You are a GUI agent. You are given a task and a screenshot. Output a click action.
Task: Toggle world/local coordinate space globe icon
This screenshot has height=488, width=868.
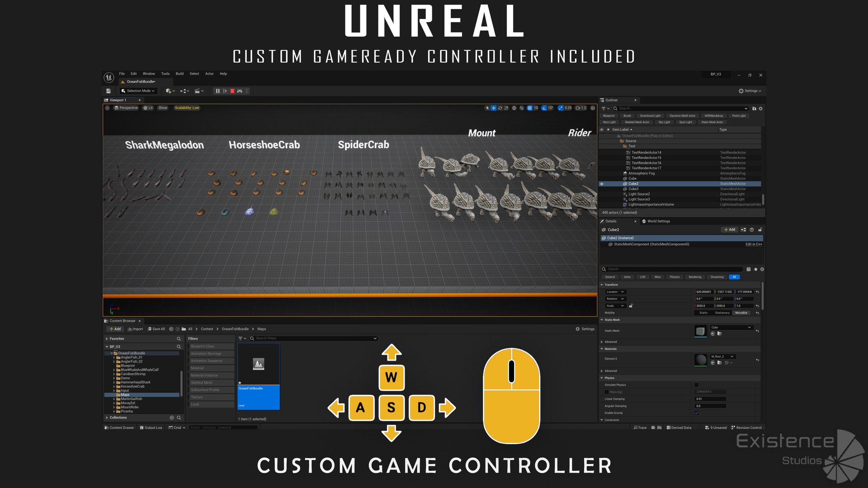point(514,108)
